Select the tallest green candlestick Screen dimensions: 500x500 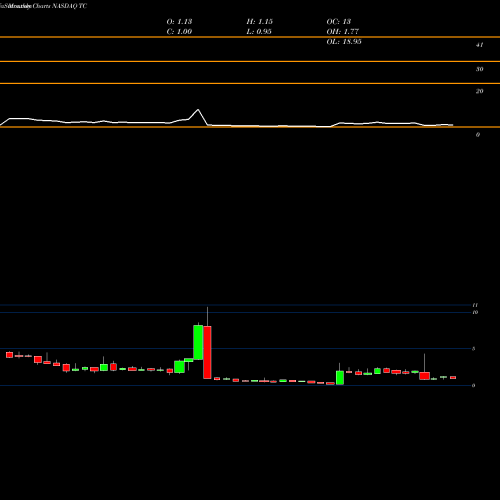[198, 342]
